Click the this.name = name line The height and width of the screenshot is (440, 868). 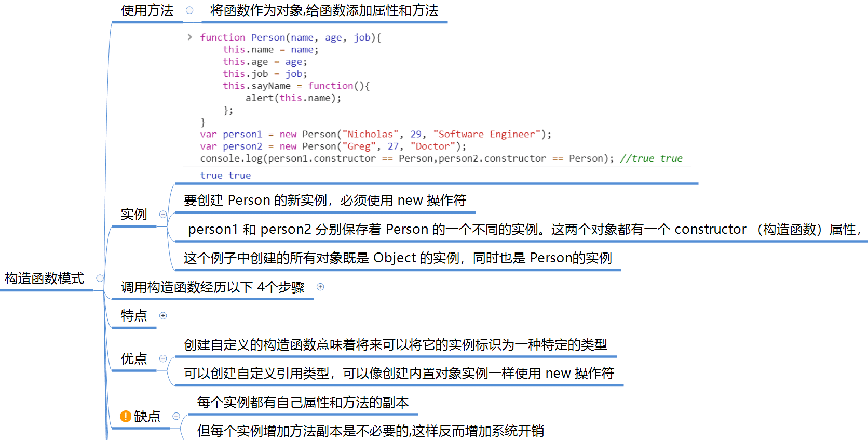click(x=271, y=49)
